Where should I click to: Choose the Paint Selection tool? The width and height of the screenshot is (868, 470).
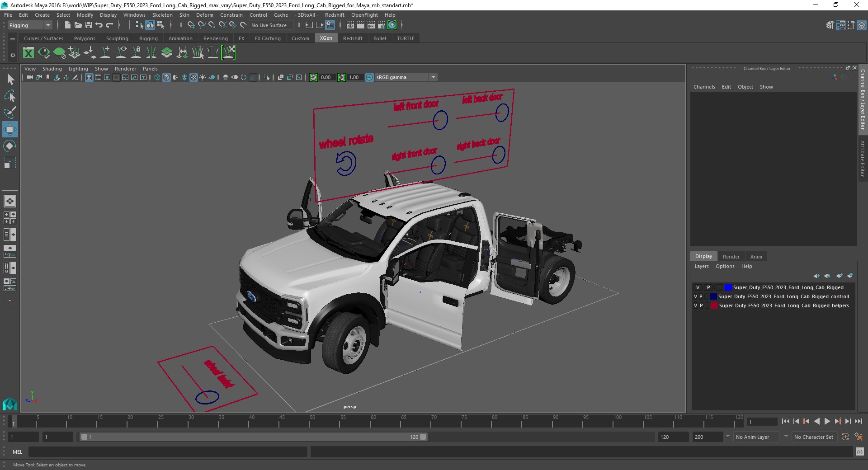click(10, 112)
